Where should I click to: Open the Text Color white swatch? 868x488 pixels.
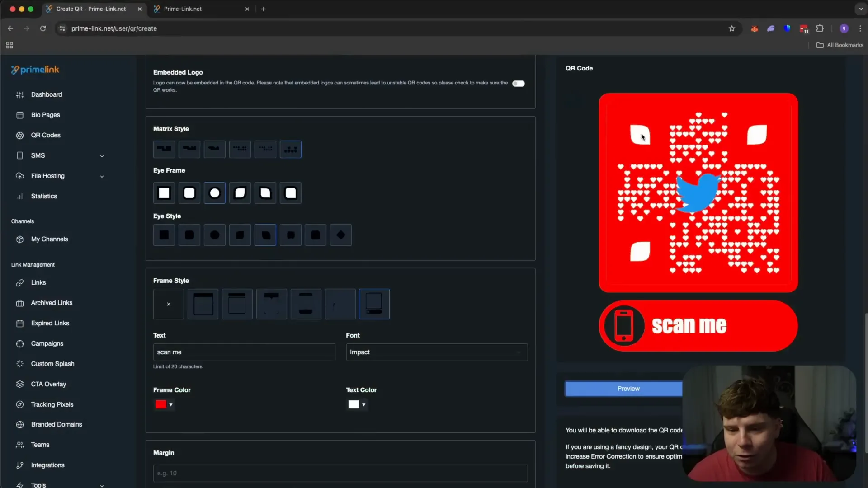click(354, 404)
